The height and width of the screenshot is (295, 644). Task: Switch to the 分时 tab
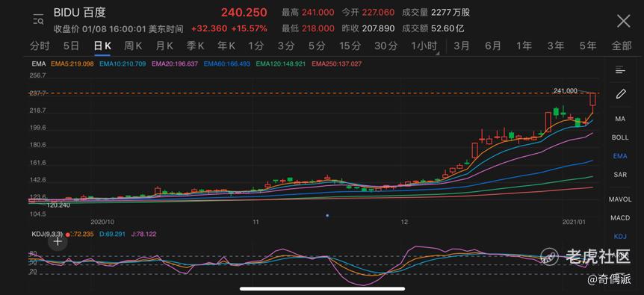(x=40, y=46)
